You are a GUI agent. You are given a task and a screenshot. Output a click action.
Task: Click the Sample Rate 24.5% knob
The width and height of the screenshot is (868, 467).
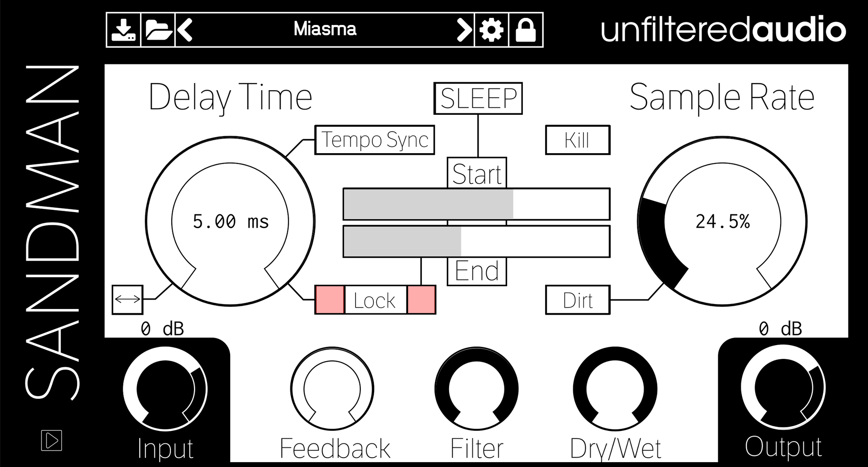tap(722, 221)
